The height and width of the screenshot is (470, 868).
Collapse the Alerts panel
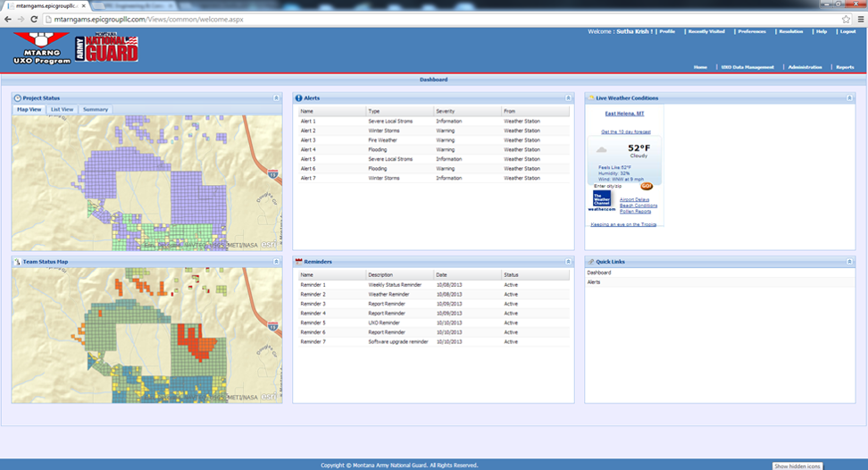tap(568, 97)
